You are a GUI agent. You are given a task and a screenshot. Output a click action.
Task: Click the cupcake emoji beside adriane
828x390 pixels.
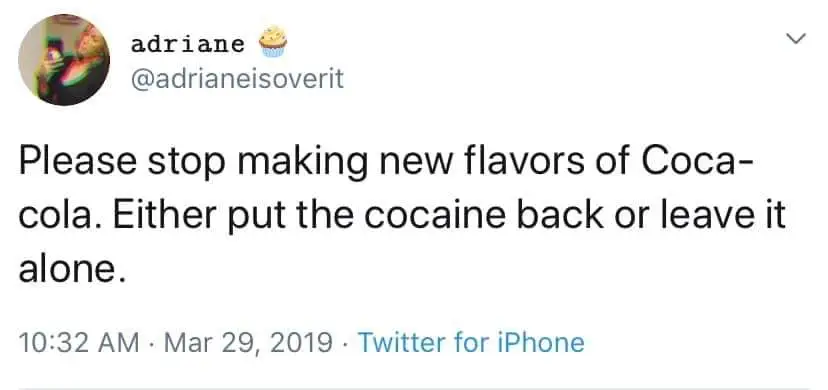273,42
